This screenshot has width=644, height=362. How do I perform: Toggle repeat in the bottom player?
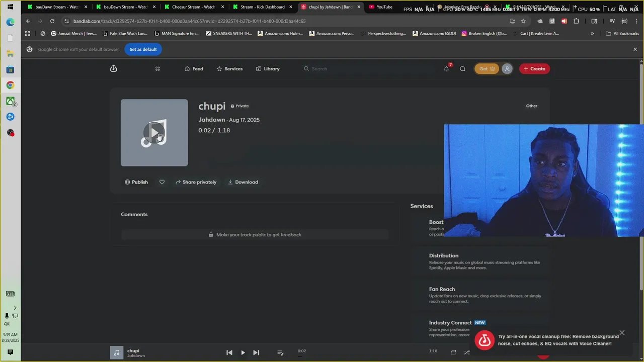[453, 352]
